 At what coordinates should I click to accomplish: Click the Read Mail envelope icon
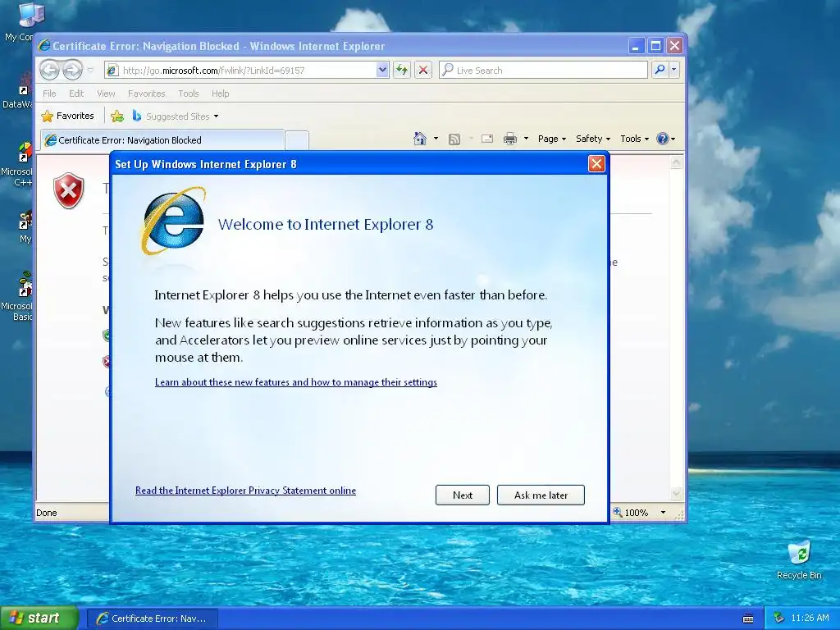pos(487,139)
